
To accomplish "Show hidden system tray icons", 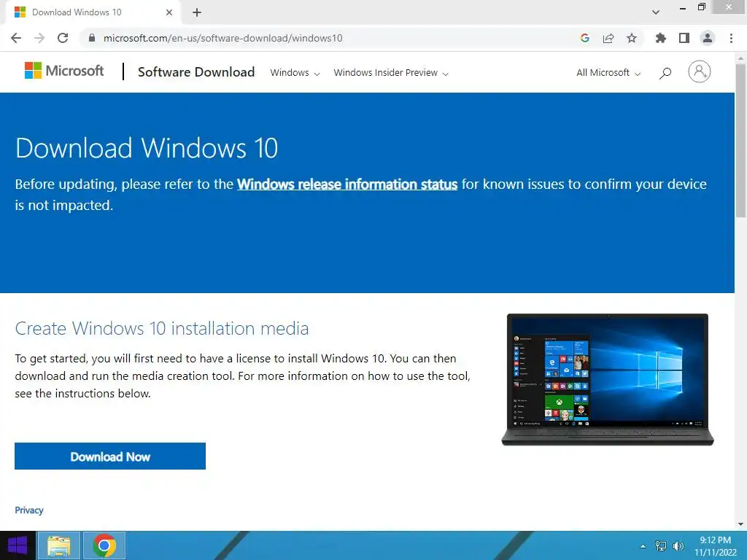I will (643, 546).
